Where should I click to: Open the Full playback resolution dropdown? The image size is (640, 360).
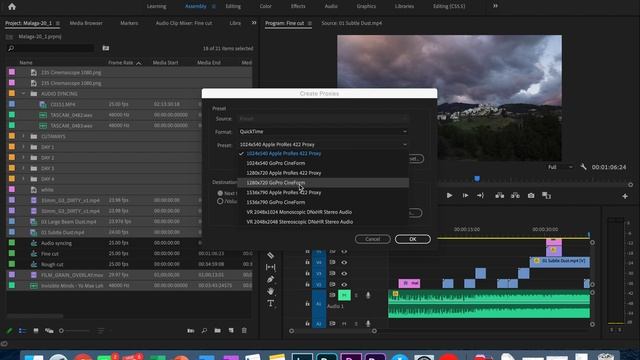560,167
